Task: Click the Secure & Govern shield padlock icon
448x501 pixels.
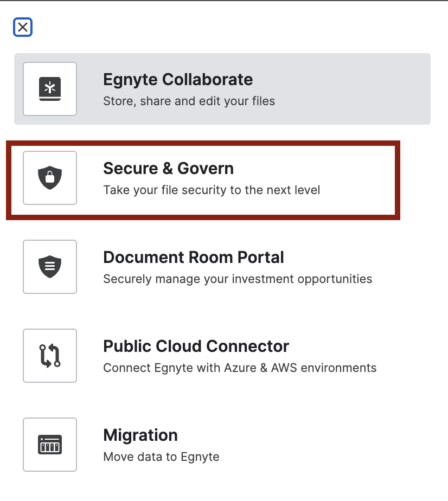Action: click(x=49, y=178)
